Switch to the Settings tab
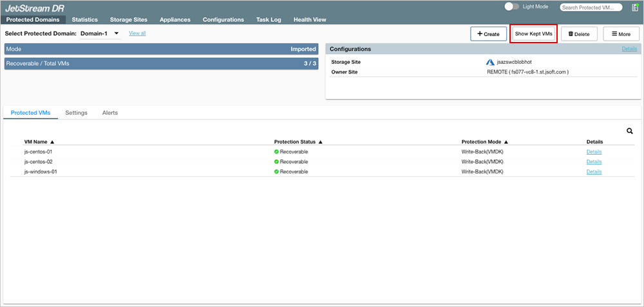644x307 pixels. tap(76, 113)
